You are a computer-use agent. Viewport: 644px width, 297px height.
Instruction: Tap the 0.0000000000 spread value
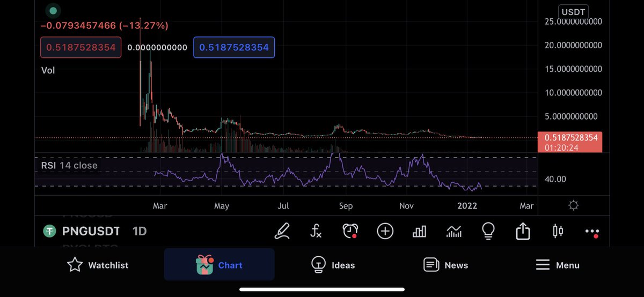click(x=157, y=47)
